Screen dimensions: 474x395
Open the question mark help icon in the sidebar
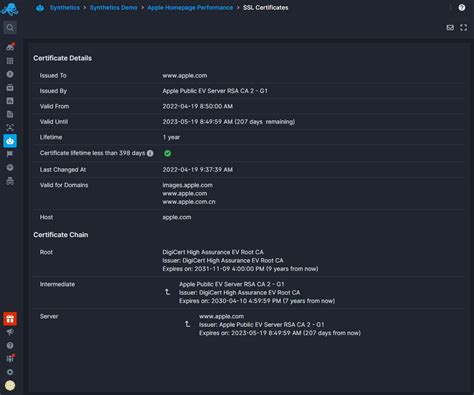tap(10, 345)
